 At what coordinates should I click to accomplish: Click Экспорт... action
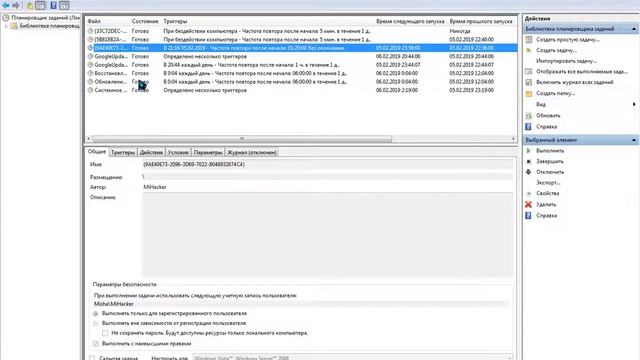[x=548, y=182]
